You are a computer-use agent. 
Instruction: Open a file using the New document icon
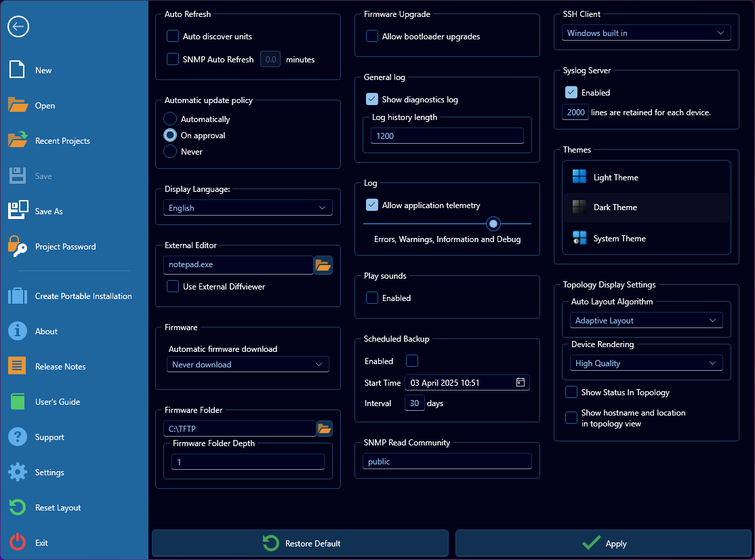click(x=16, y=69)
